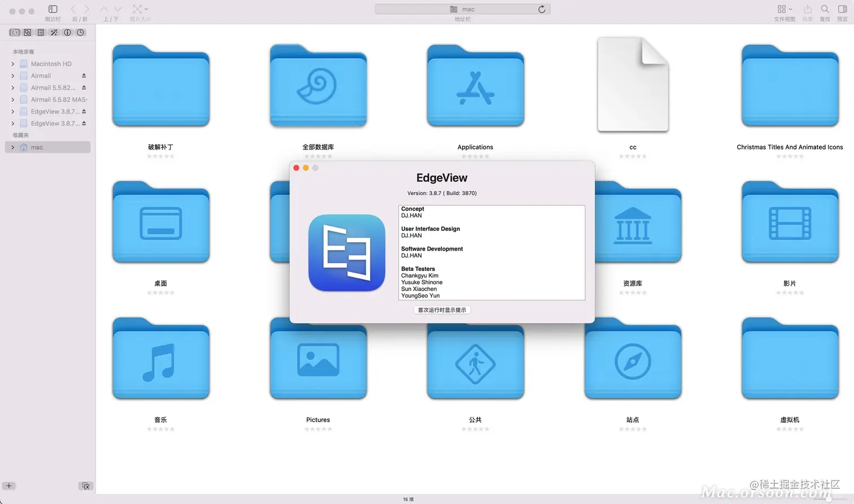Image resolution: width=854 pixels, height=504 pixels.
Task: Click the plus button at sidebar bottom
Action: point(8,486)
